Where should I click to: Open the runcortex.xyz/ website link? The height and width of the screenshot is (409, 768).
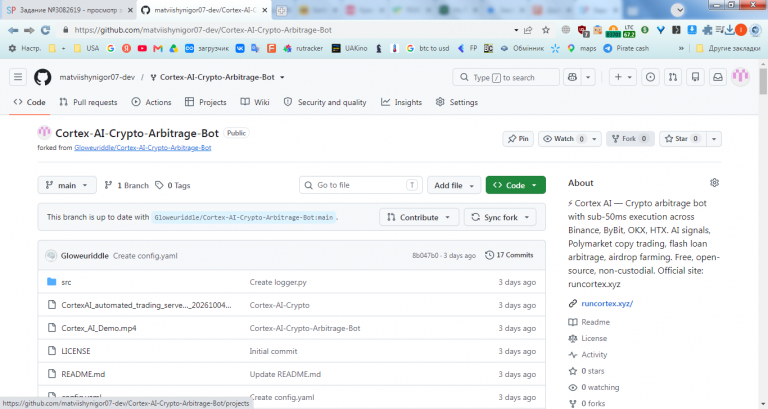coord(607,303)
